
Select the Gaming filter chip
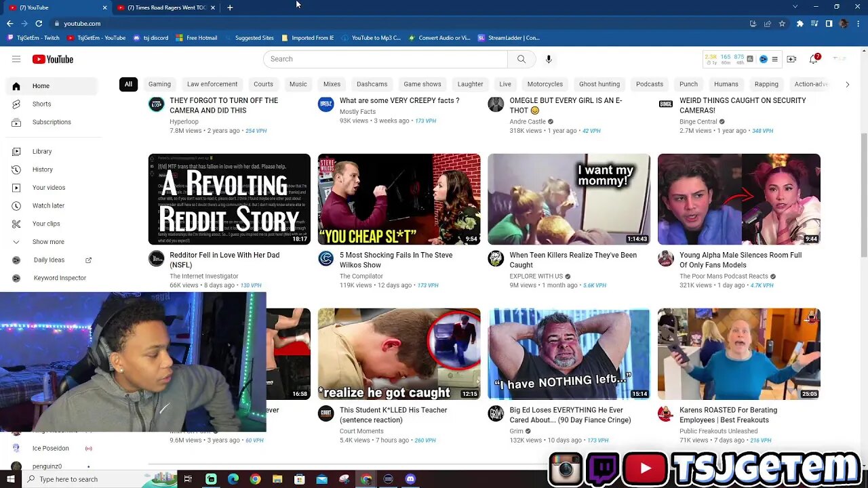(159, 84)
